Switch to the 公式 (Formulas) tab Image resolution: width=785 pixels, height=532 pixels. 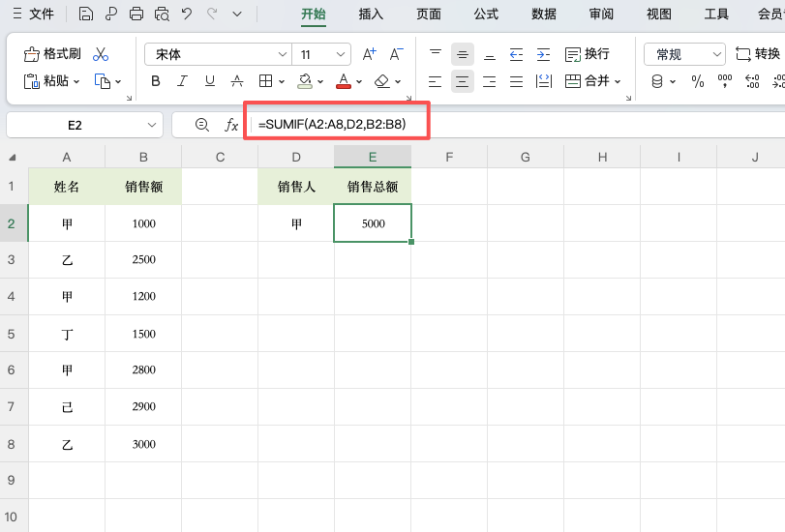click(x=486, y=14)
